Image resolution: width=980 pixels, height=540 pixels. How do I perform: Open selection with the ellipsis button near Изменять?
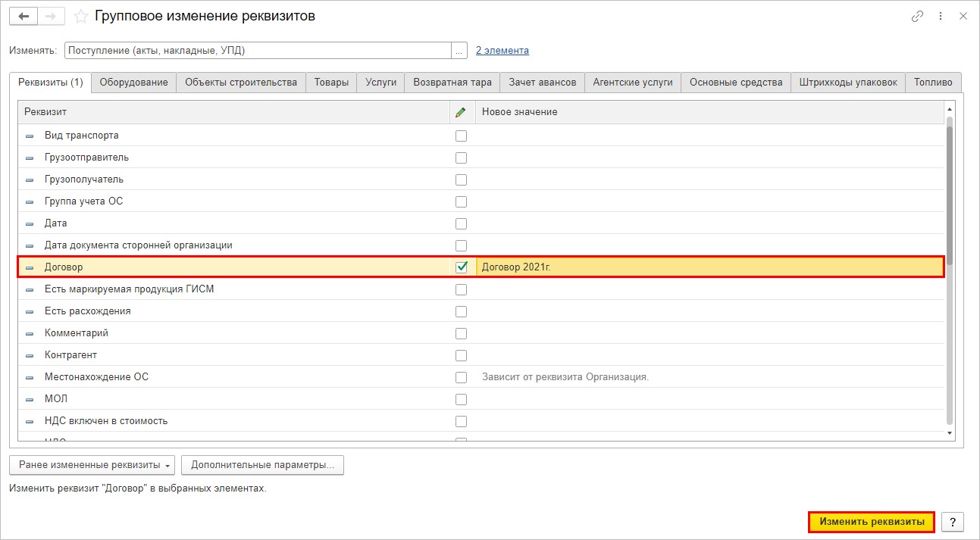[459, 51]
